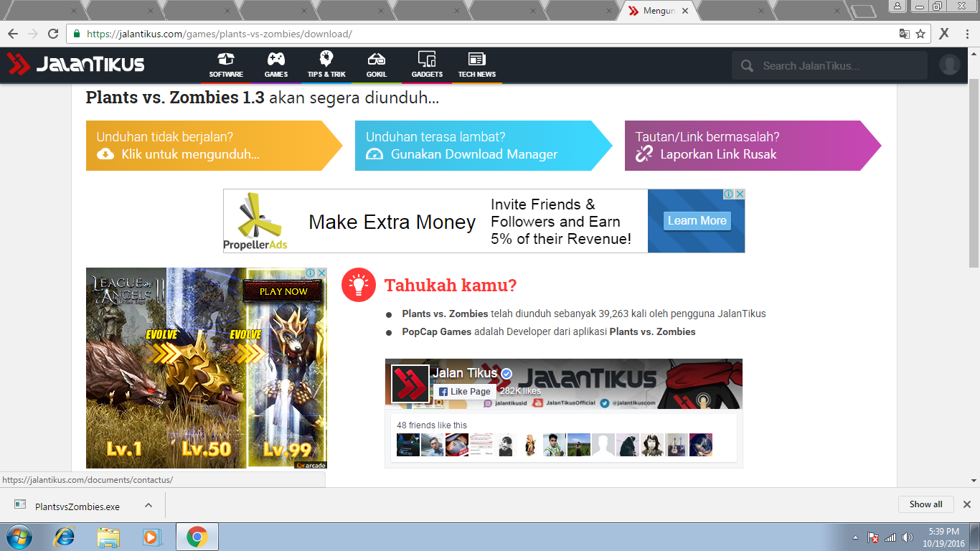Click the League of Angels ad image

tap(207, 368)
